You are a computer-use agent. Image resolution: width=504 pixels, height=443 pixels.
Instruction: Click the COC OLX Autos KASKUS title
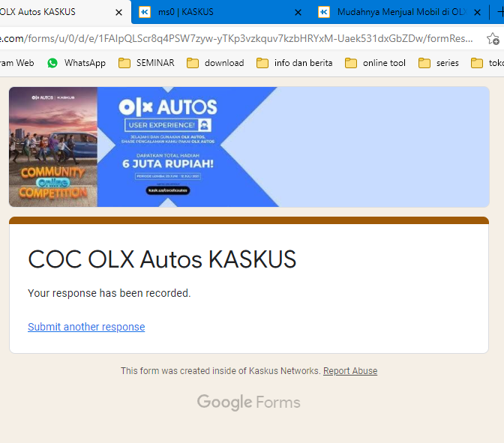pos(162,259)
